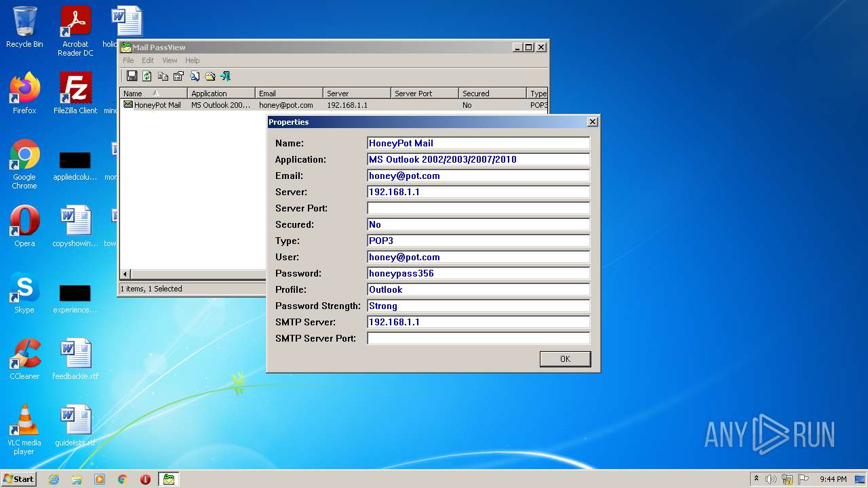
Task: Click the Server field in Properties dialog
Action: [x=478, y=192]
